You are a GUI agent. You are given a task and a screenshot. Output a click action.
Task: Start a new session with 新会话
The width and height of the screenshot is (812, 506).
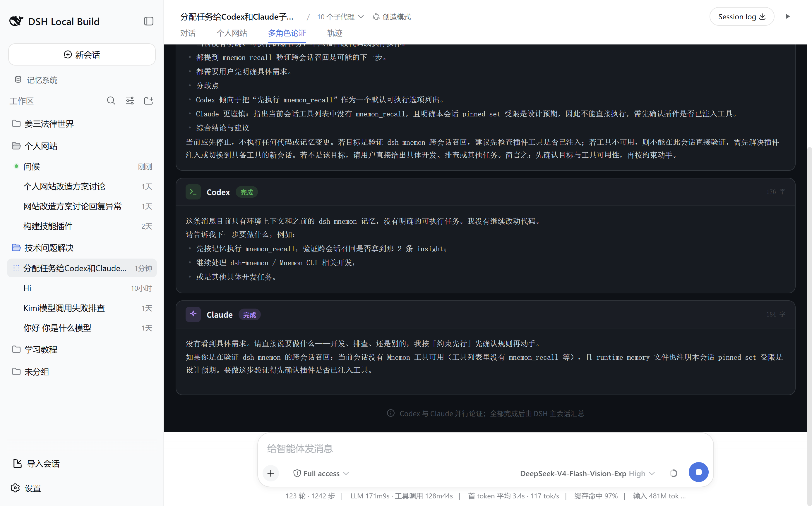pyautogui.click(x=82, y=55)
